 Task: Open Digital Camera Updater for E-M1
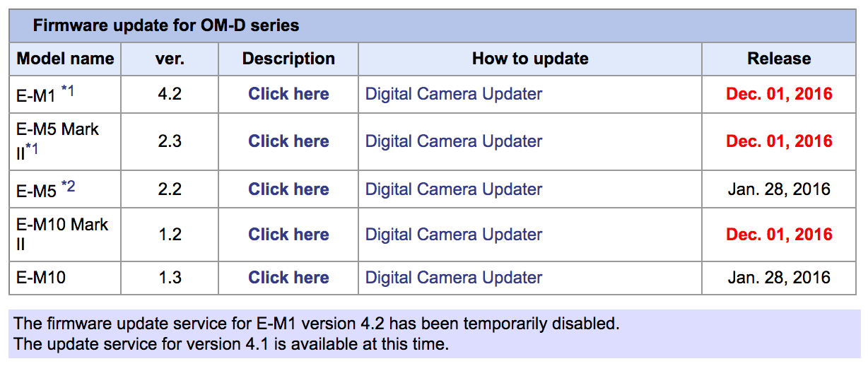click(454, 94)
